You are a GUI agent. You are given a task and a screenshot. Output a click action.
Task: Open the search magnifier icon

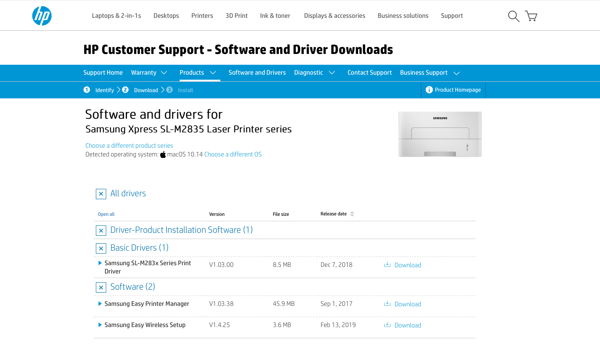(x=514, y=16)
